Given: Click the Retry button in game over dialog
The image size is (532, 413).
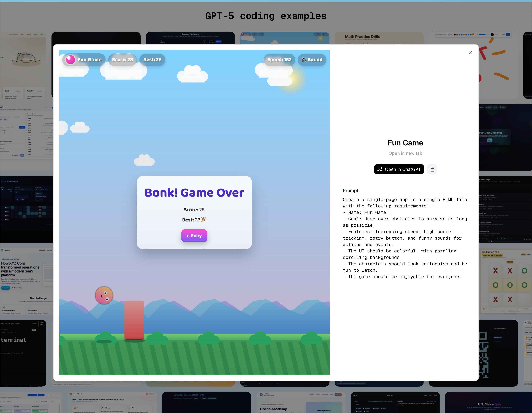Looking at the screenshot, I should 194,236.
